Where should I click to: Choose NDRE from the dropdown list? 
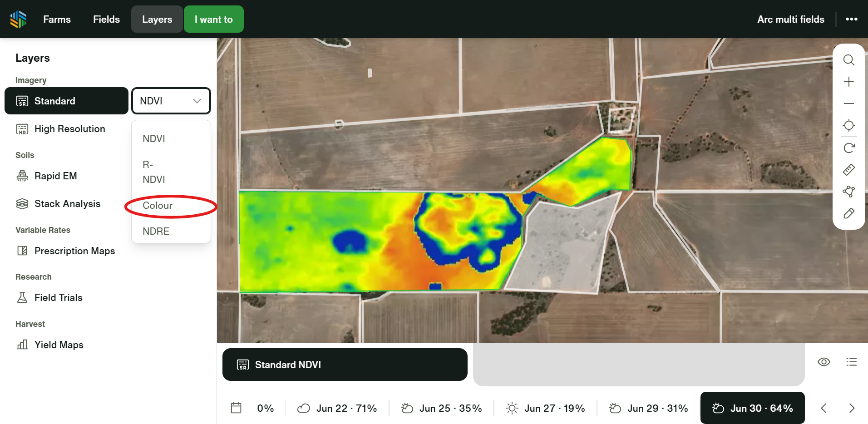[x=156, y=232]
